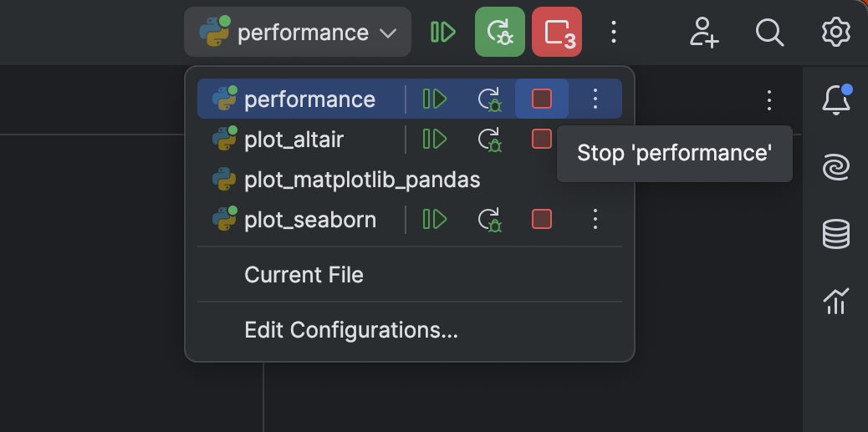Stop the plot_seaborn run configuration
The image size is (868, 432).
[542, 220]
